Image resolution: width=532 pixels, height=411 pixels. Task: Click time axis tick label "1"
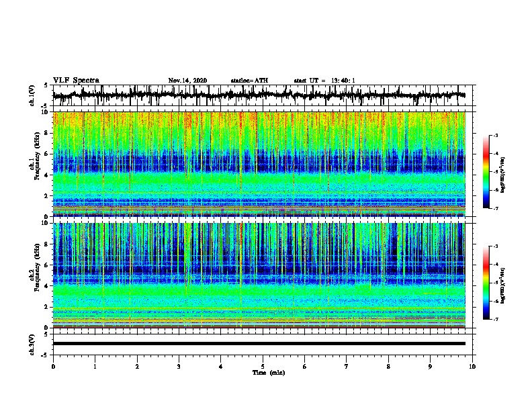pyautogui.click(x=95, y=367)
